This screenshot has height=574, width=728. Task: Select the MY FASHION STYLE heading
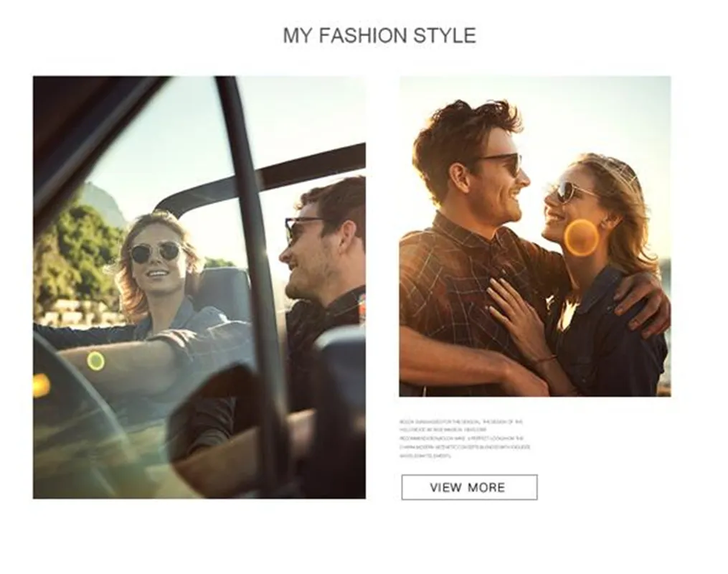[379, 36]
